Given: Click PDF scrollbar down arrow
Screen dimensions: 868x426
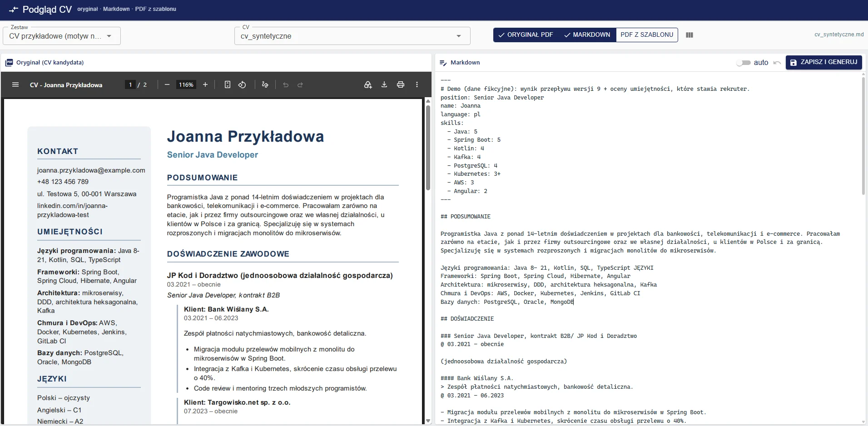Looking at the screenshot, I should click(428, 421).
